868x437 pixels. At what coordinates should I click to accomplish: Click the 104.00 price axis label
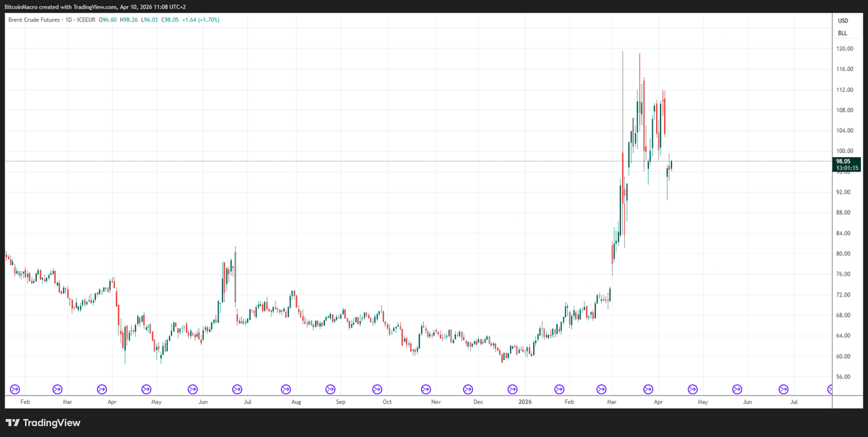point(845,131)
